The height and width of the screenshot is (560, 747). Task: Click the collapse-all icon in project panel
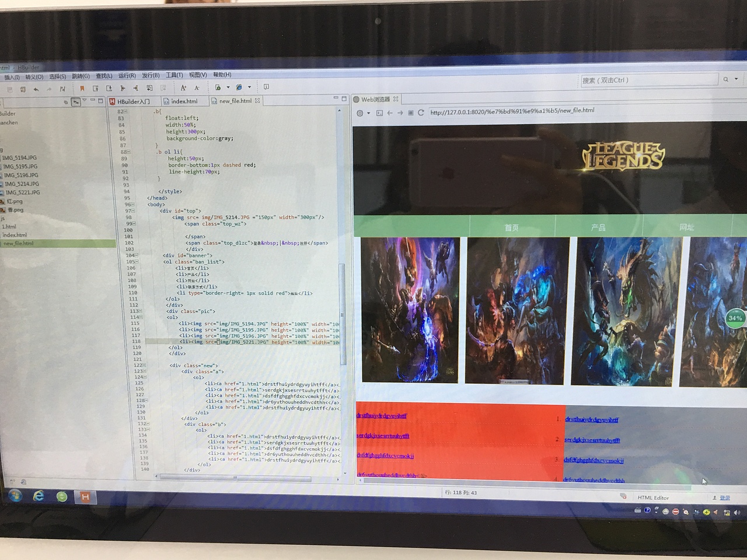[65, 102]
